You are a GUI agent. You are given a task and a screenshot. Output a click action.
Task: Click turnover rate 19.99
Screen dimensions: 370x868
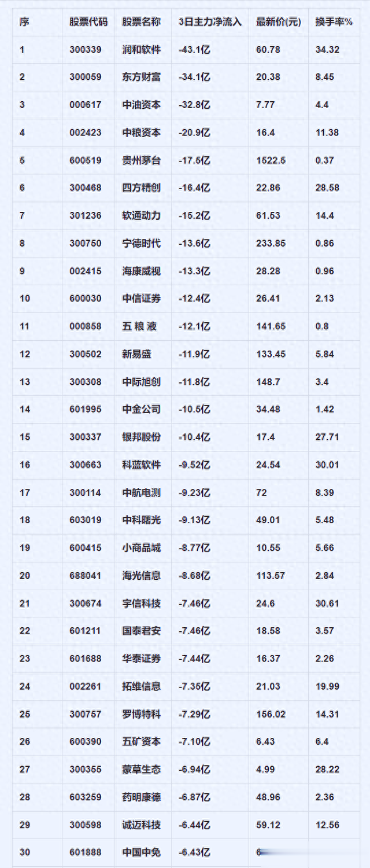tap(327, 686)
